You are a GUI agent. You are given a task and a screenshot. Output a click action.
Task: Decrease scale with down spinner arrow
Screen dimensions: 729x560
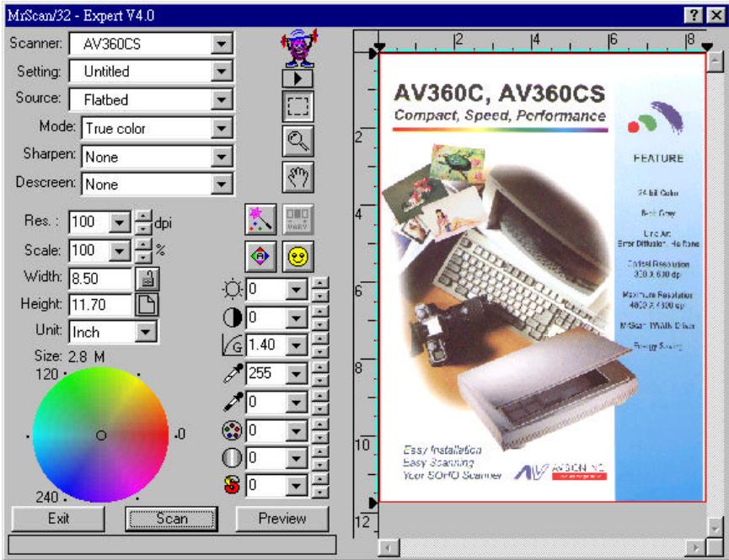click(143, 257)
